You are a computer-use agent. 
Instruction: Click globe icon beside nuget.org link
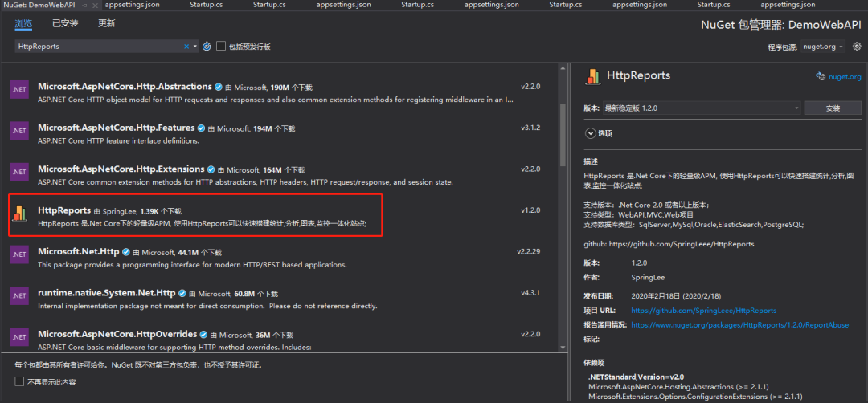coord(821,76)
